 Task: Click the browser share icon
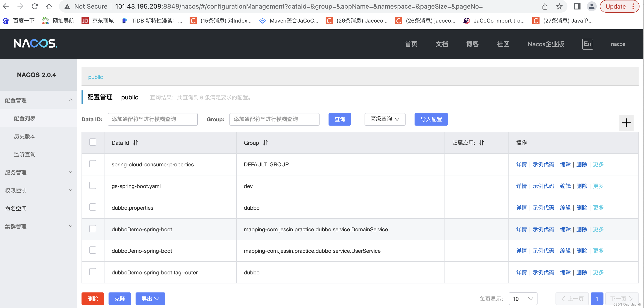(545, 6)
